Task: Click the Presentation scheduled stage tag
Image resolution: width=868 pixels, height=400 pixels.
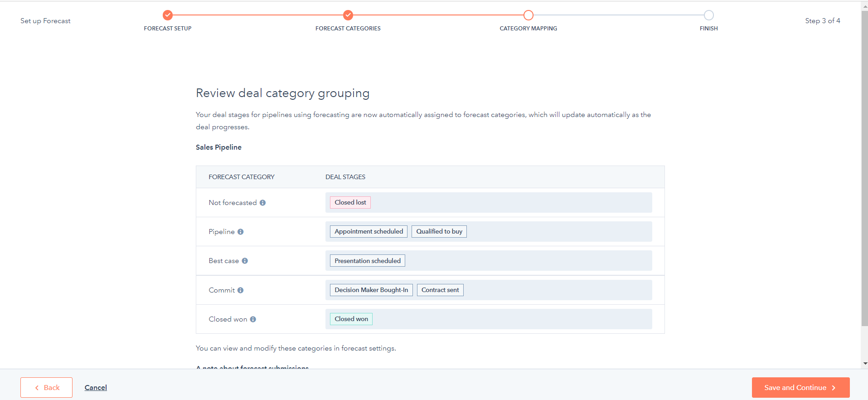Action: [x=367, y=261]
